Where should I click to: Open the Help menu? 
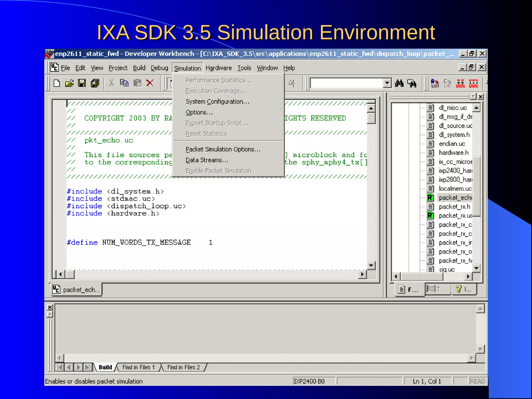289,68
